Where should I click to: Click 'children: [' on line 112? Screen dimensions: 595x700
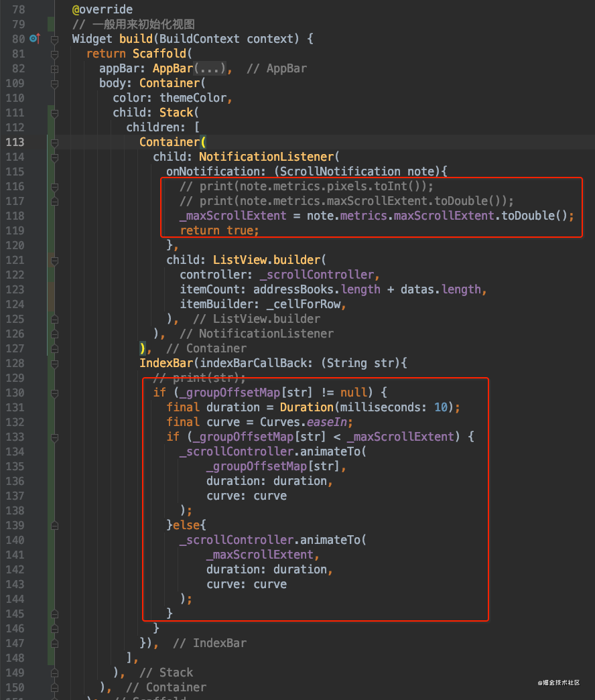coord(163,127)
